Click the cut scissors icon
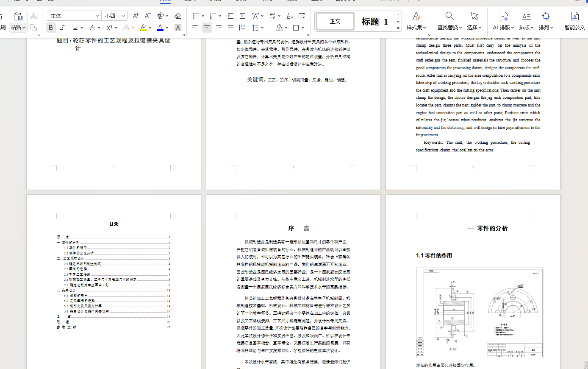 coord(33,16)
